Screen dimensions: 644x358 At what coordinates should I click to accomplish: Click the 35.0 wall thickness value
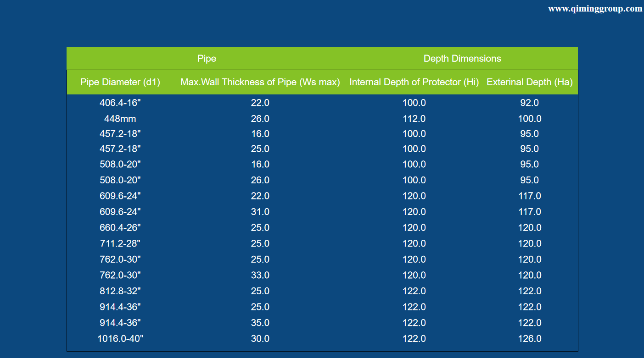pyautogui.click(x=260, y=323)
